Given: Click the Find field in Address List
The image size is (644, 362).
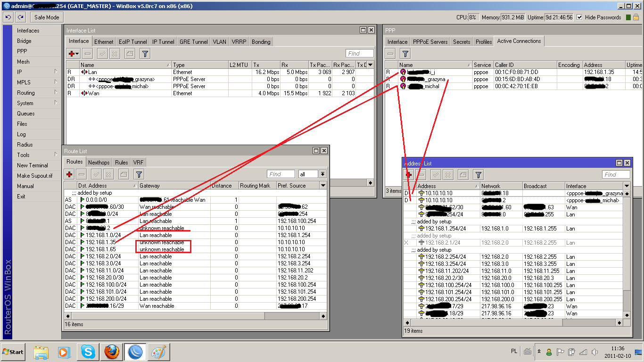Looking at the screenshot, I should pos(616,175).
